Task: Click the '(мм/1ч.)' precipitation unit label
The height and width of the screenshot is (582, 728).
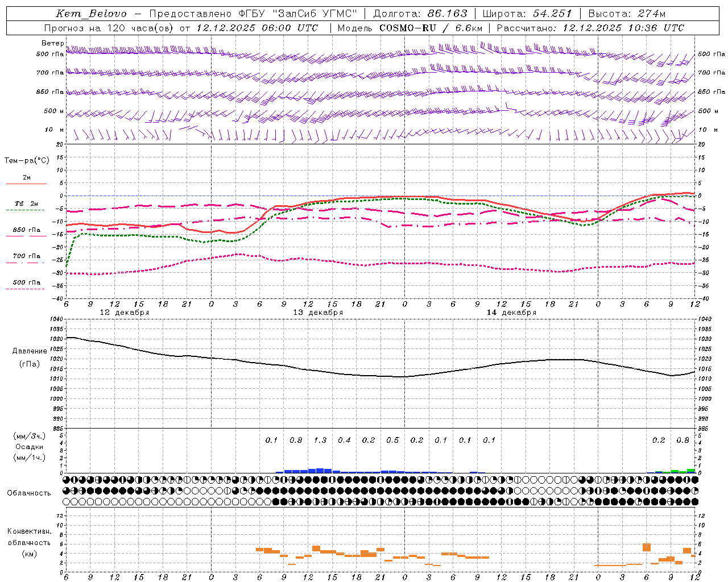Action: (30, 458)
